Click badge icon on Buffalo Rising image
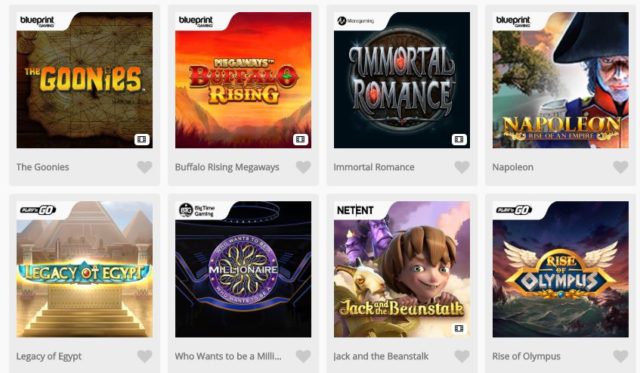Viewport: 640px width, 373px height. 300,140
